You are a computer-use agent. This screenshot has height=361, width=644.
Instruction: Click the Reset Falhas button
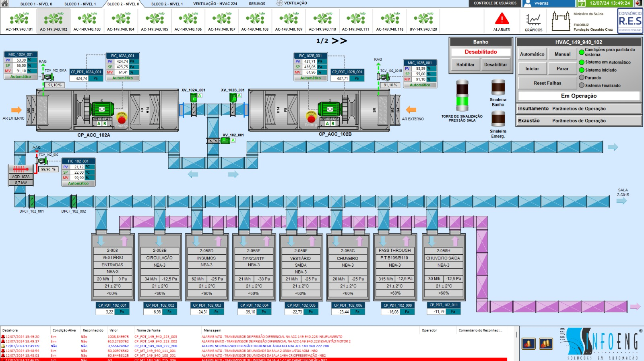pyautogui.click(x=547, y=83)
